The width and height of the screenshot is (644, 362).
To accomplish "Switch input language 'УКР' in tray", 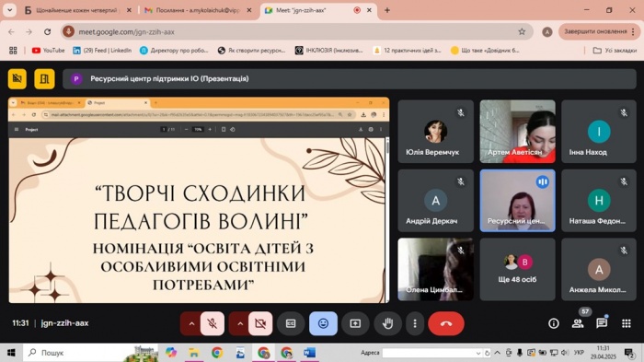I will (579, 353).
